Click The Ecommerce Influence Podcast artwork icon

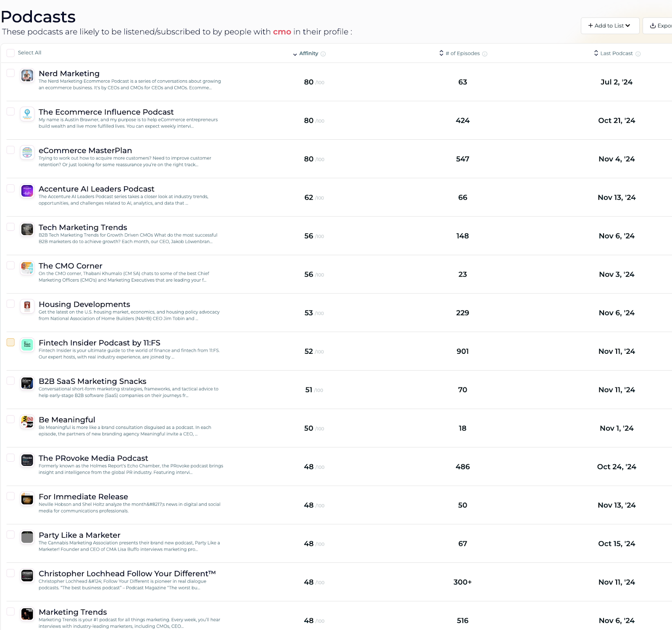tap(27, 114)
